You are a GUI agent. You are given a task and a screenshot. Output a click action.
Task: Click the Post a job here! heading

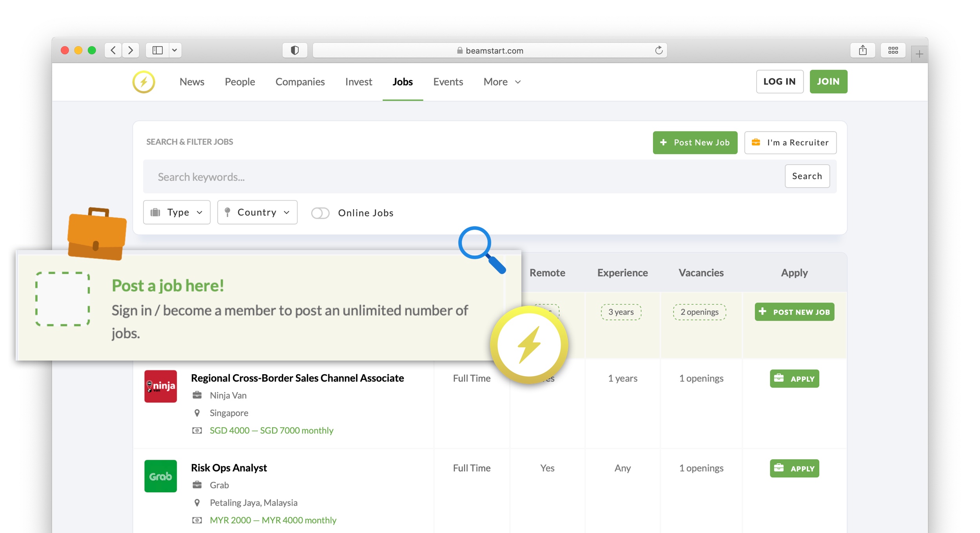(168, 286)
